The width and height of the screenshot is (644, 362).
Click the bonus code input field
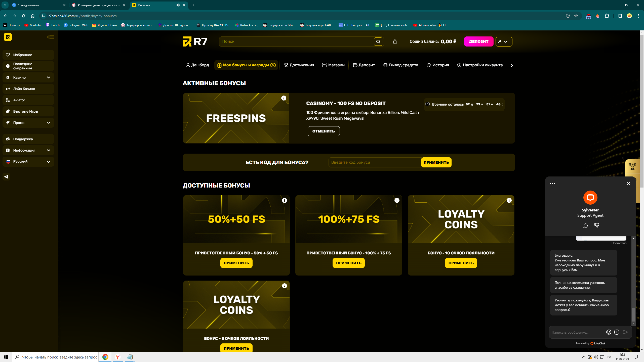pyautogui.click(x=374, y=162)
